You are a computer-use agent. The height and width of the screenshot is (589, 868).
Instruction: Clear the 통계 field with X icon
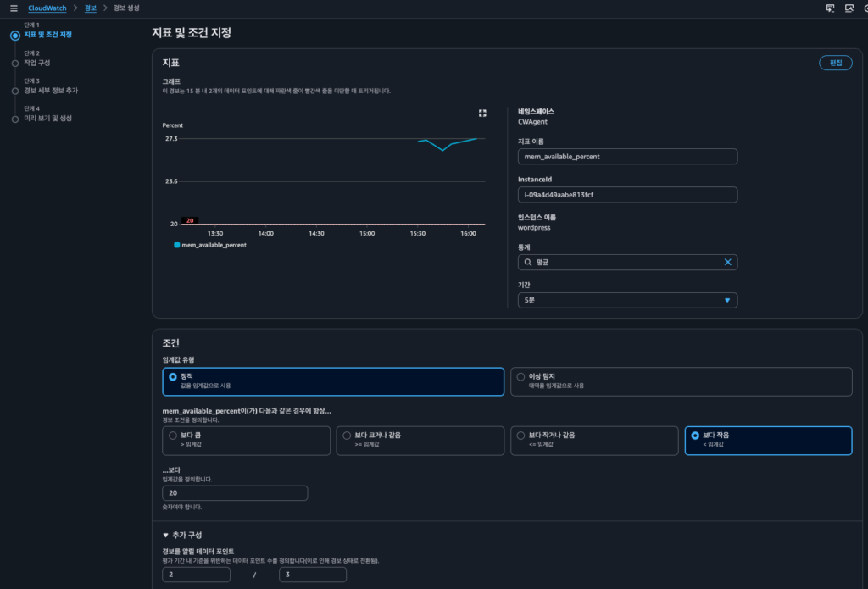click(727, 263)
